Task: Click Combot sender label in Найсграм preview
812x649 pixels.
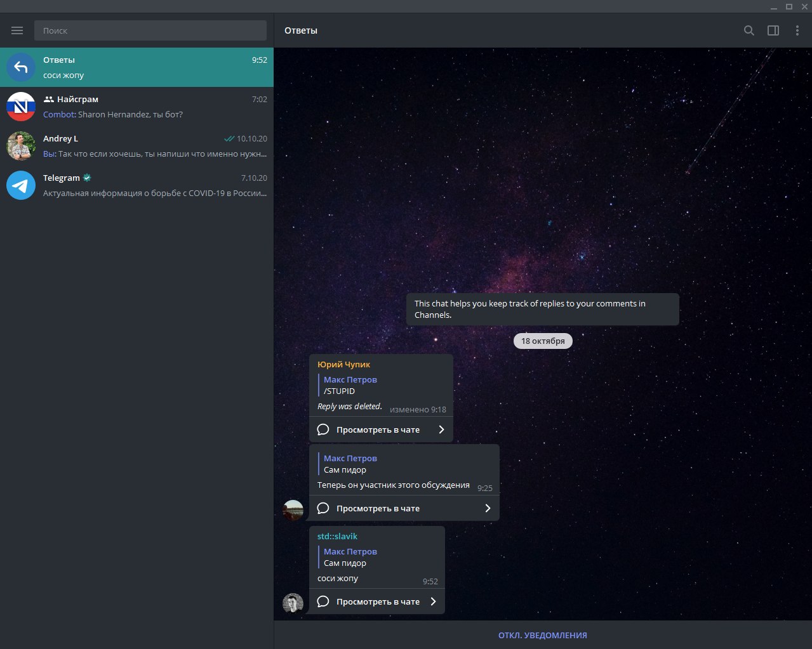Action: point(59,115)
